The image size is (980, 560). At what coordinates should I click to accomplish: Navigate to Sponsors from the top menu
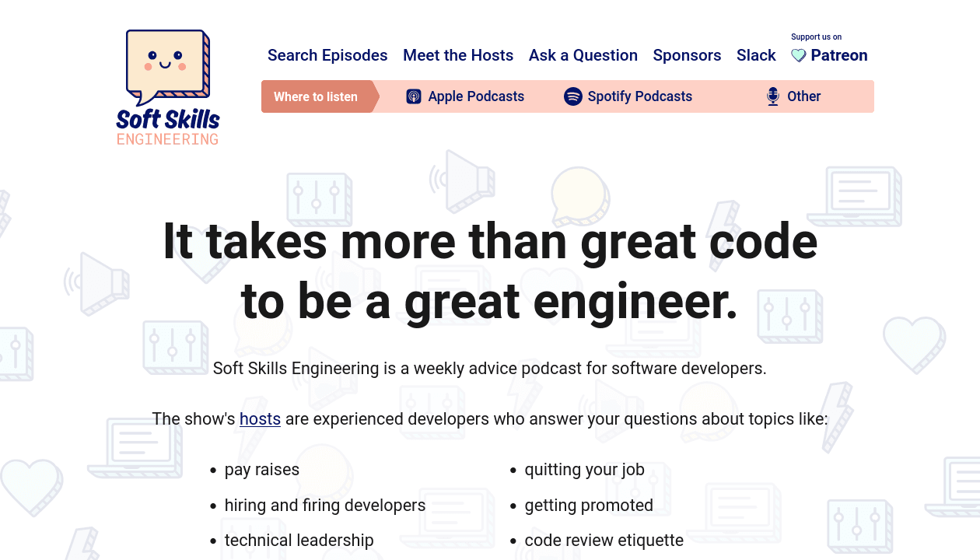tap(687, 55)
